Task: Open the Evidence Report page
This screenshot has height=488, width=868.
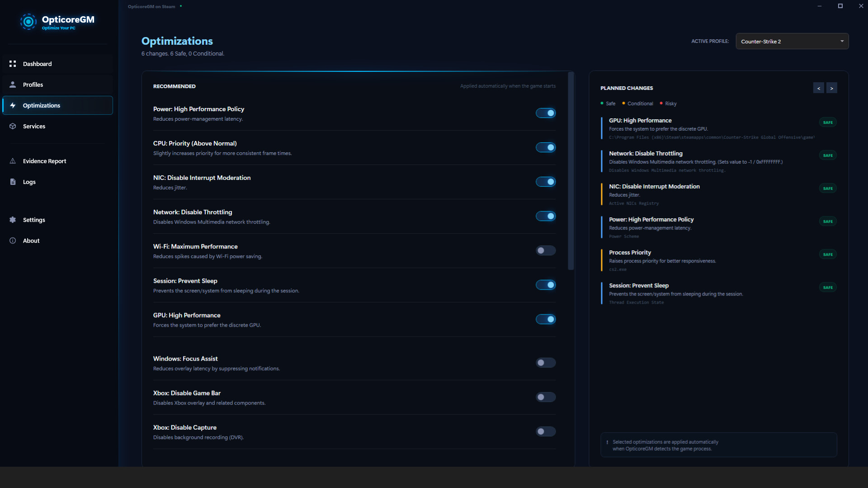Action: pos(44,161)
